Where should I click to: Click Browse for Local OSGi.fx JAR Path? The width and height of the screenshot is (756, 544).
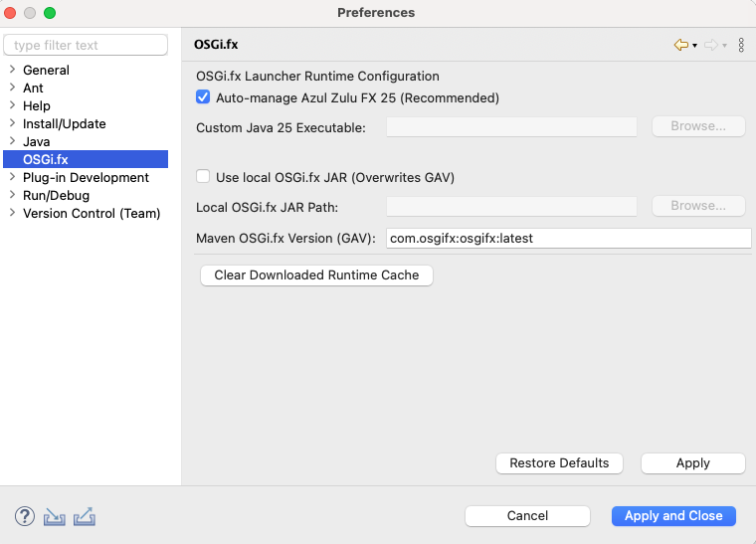tap(698, 206)
